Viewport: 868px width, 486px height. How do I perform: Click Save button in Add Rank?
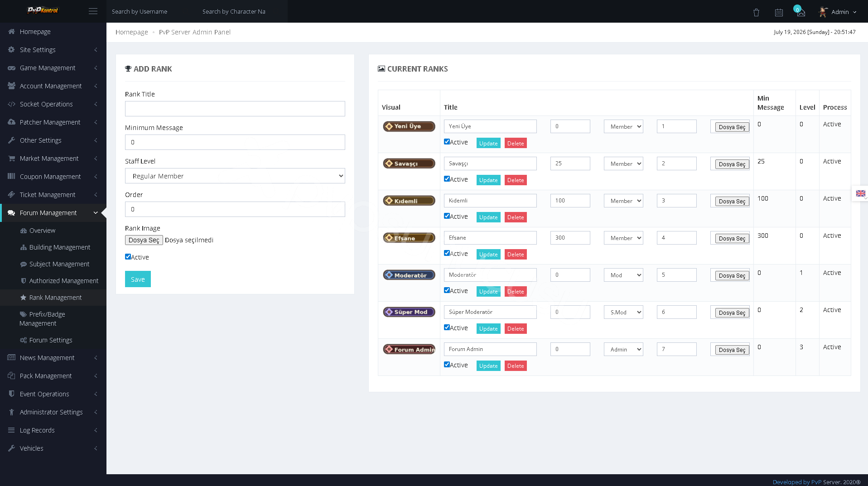click(x=138, y=279)
